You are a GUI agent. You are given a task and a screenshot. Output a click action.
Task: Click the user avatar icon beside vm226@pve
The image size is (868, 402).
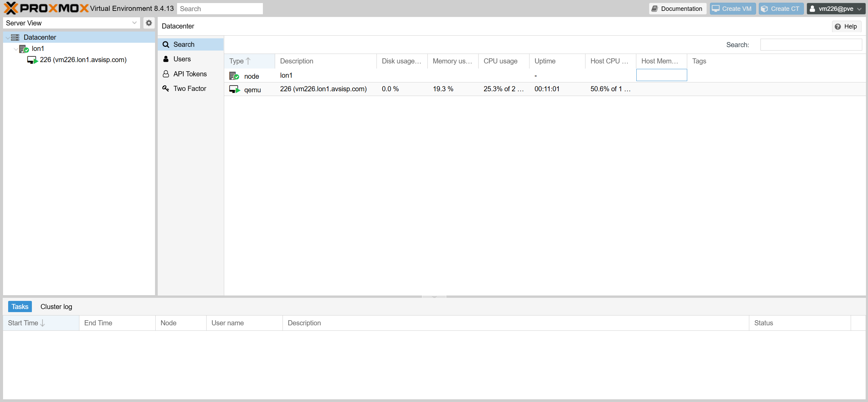coord(812,9)
